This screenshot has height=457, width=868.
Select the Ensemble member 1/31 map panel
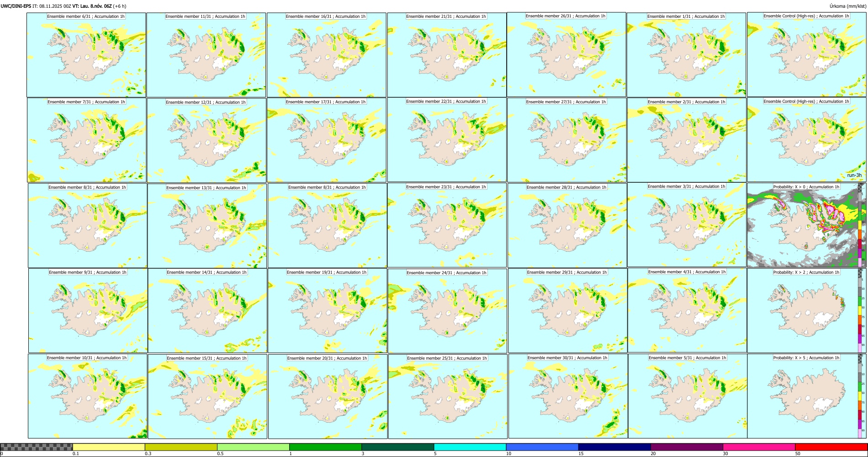point(687,55)
